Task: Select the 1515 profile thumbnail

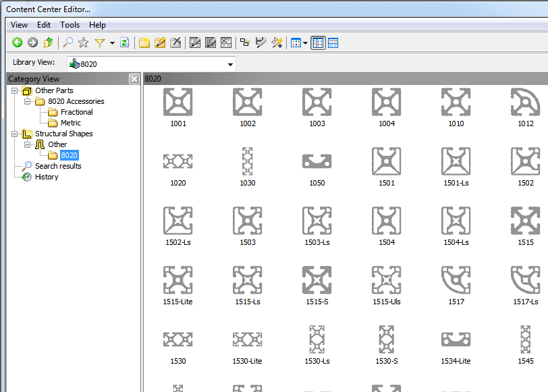Action: click(526, 221)
